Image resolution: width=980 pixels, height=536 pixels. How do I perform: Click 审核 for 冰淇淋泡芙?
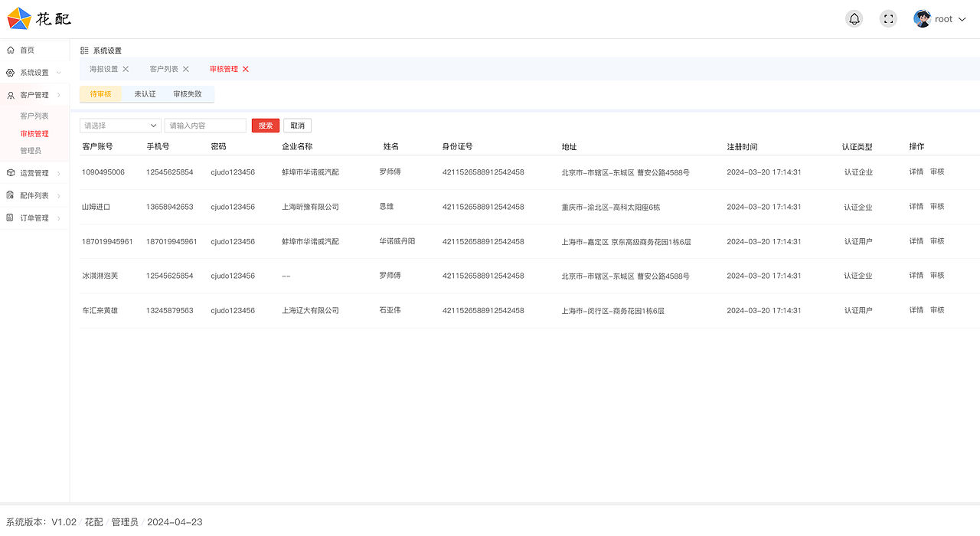pyautogui.click(x=937, y=275)
